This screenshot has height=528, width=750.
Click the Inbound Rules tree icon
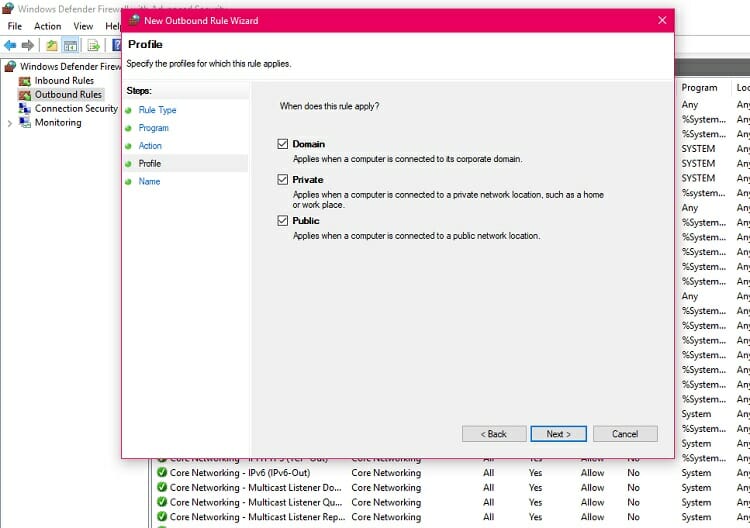click(x=24, y=81)
